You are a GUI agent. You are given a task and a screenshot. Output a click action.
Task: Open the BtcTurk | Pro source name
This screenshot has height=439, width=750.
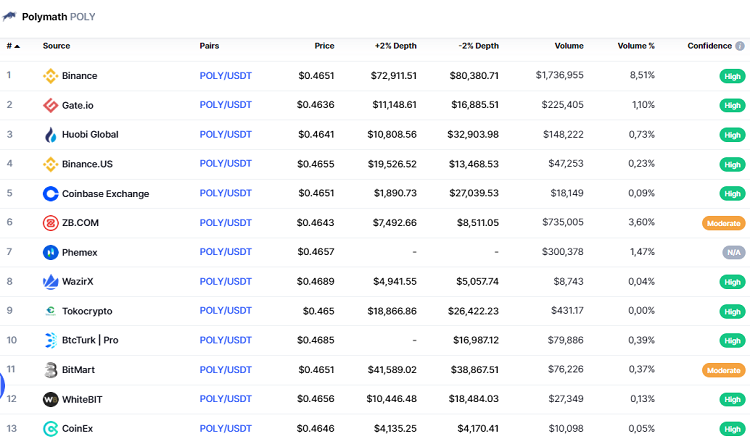pos(90,340)
